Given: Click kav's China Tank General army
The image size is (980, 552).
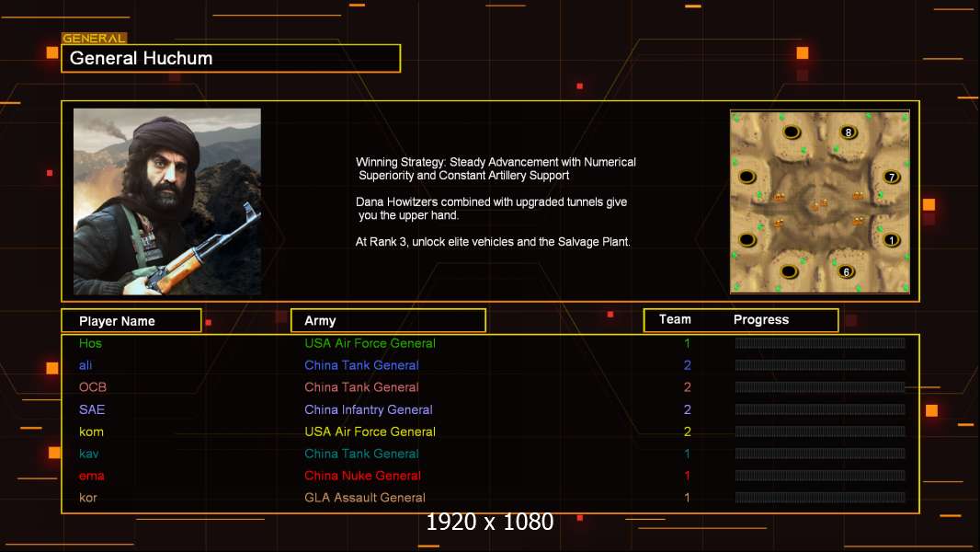Looking at the screenshot, I should tap(362, 454).
